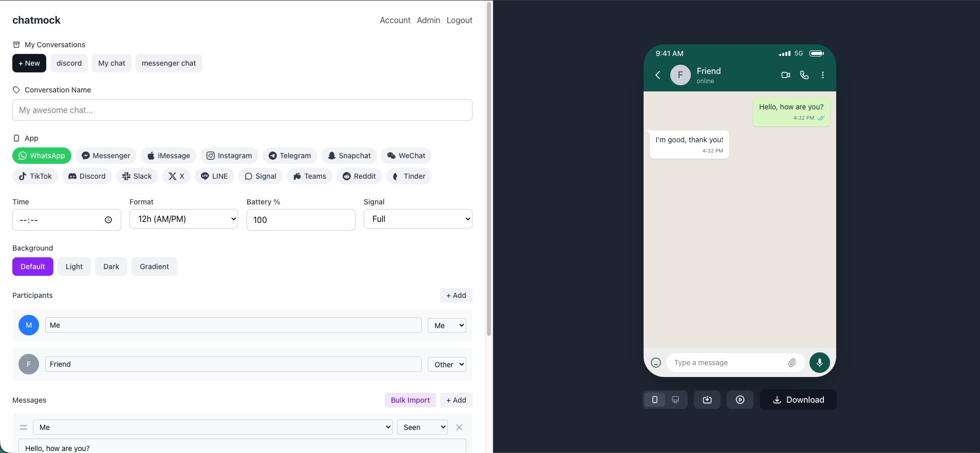980x453 pixels.
Task: Tap the paperclip attachment icon
Action: (x=792, y=363)
